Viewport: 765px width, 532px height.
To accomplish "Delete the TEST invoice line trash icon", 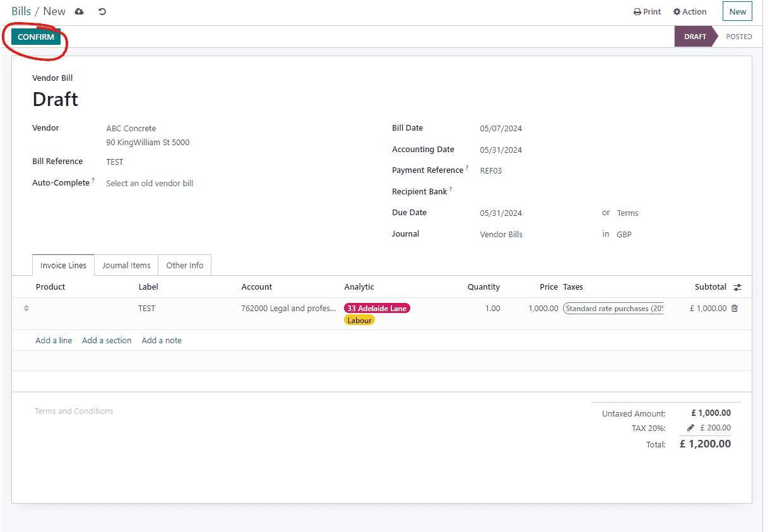I will coord(735,309).
